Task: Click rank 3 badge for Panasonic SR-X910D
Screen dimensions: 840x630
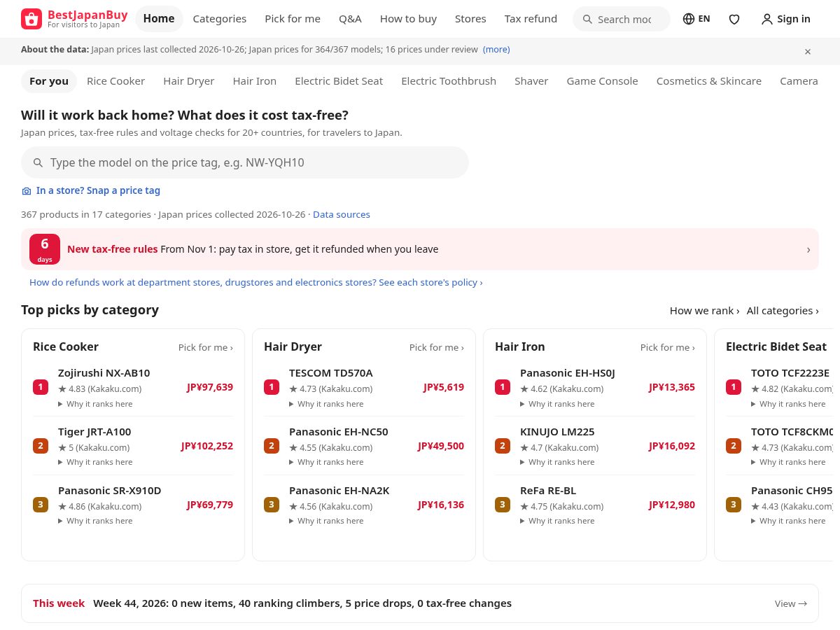Action: [41, 505]
